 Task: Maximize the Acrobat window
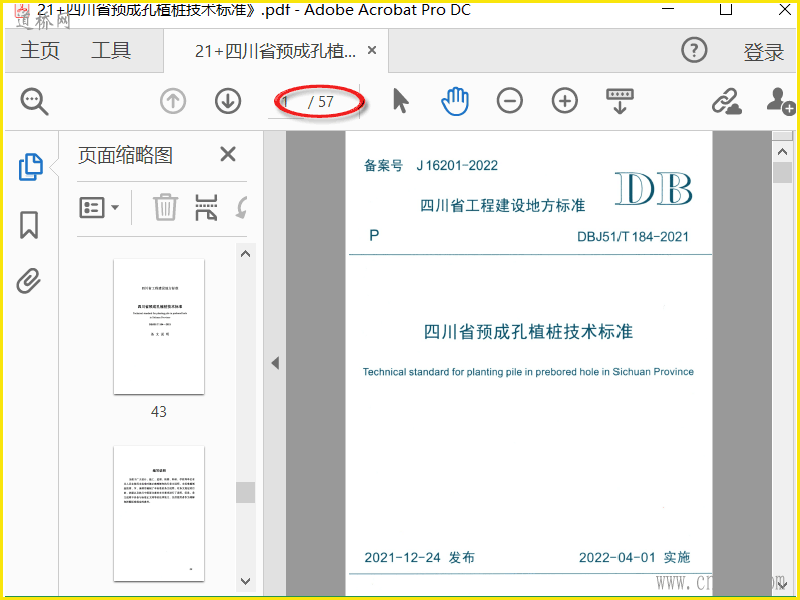click(x=726, y=9)
